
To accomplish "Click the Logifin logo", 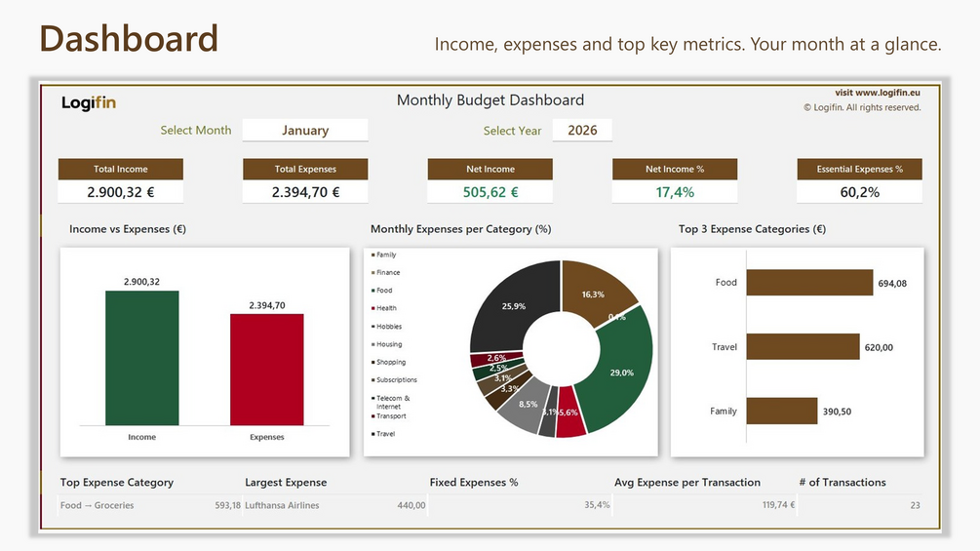I will [89, 102].
